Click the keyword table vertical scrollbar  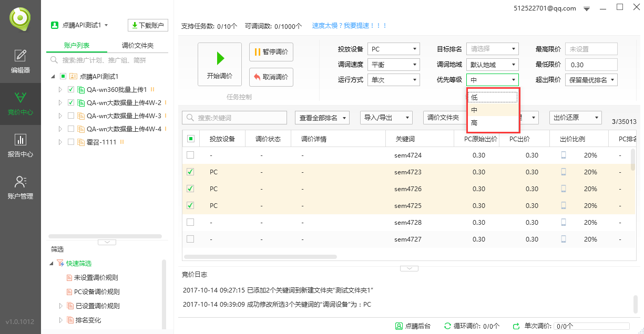pyautogui.click(x=633, y=160)
